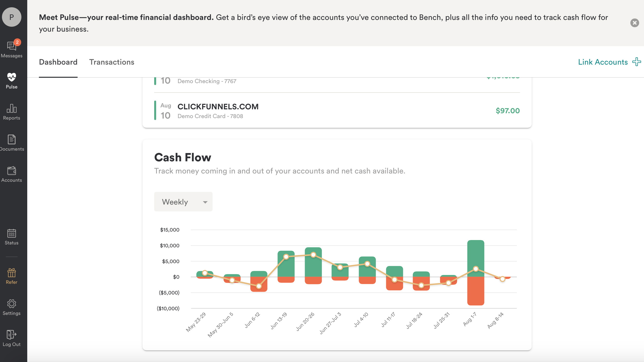
Task: Go to Documents in the sidebar
Action: click(x=11, y=140)
